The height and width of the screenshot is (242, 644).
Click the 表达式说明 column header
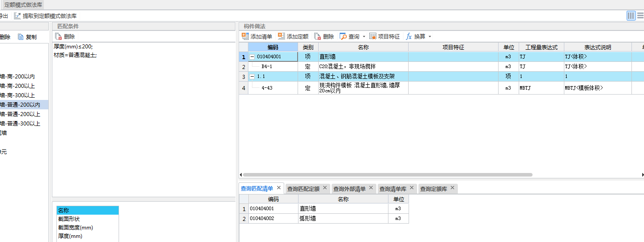click(x=597, y=47)
